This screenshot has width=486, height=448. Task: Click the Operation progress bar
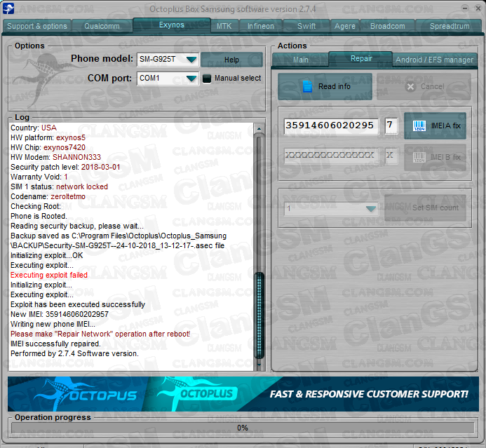[243, 428]
